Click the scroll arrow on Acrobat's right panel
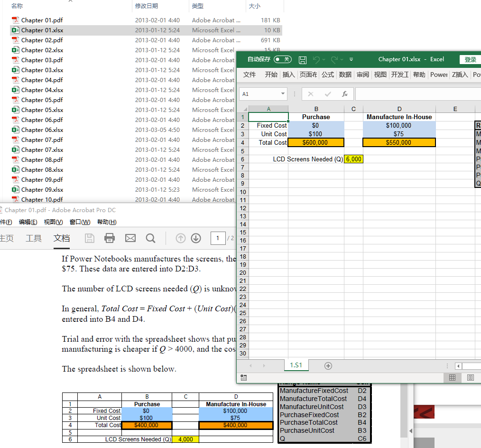The width and height of the screenshot is (481, 448). tap(411, 431)
